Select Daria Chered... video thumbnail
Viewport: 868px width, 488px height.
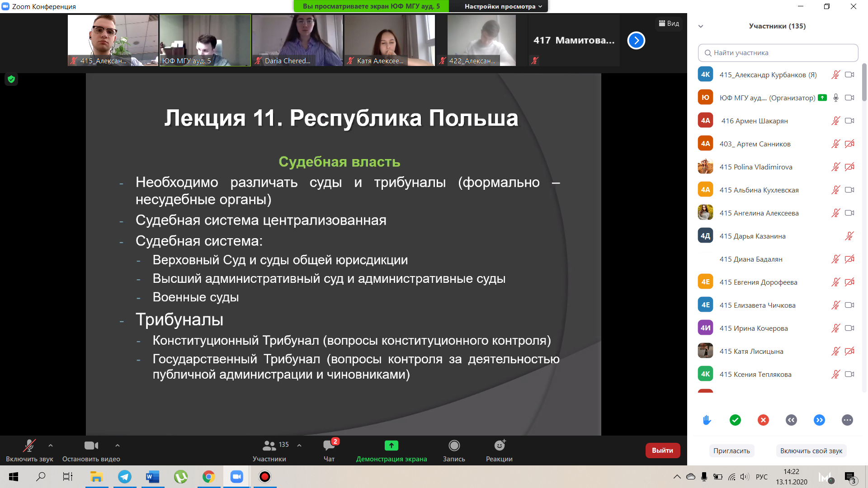pyautogui.click(x=297, y=41)
